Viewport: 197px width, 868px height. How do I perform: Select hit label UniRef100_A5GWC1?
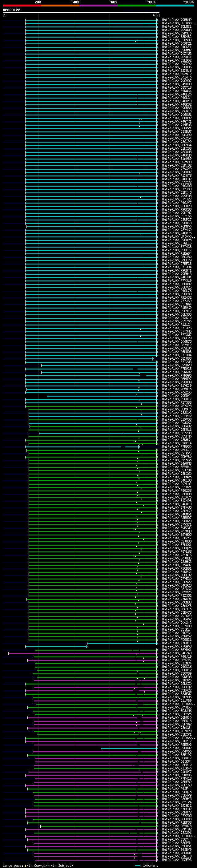click(177, 640)
